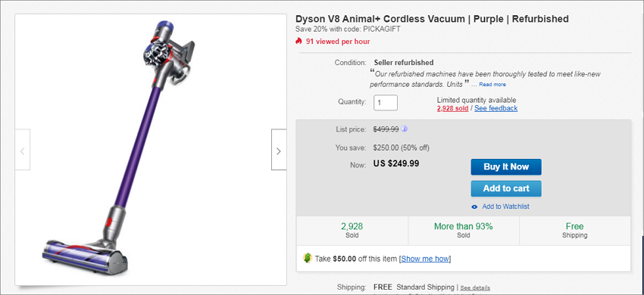Image resolution: width=644 pixels, height=295 pixels.
Task: Click the next image arrow on the gallery
Action: coord(279,149)
